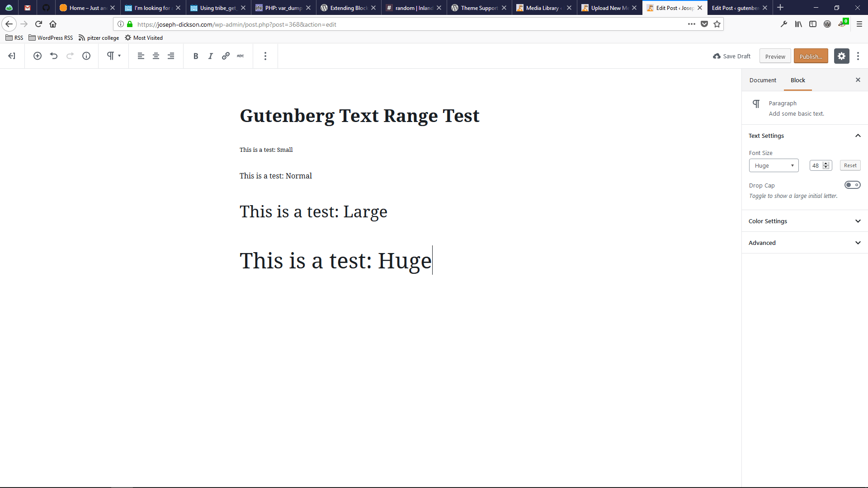
Task: Reset the font size
Action: tap(850, 165)
